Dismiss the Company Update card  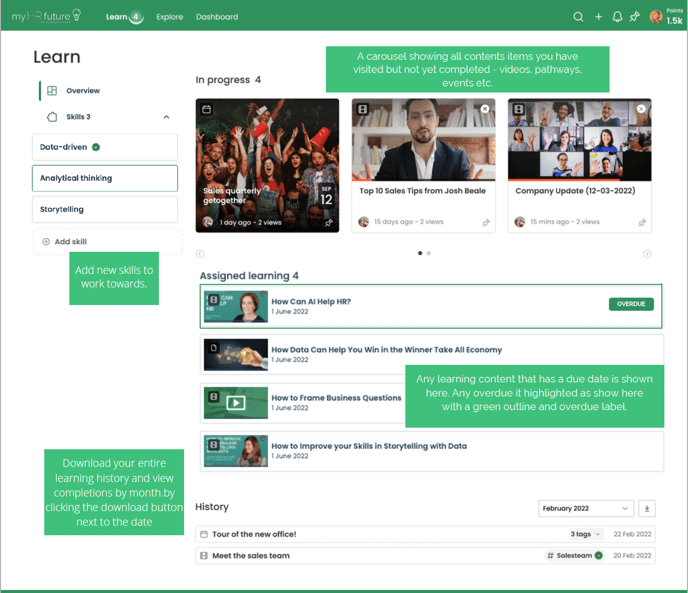pyautogui.click(x=641, y=108)
